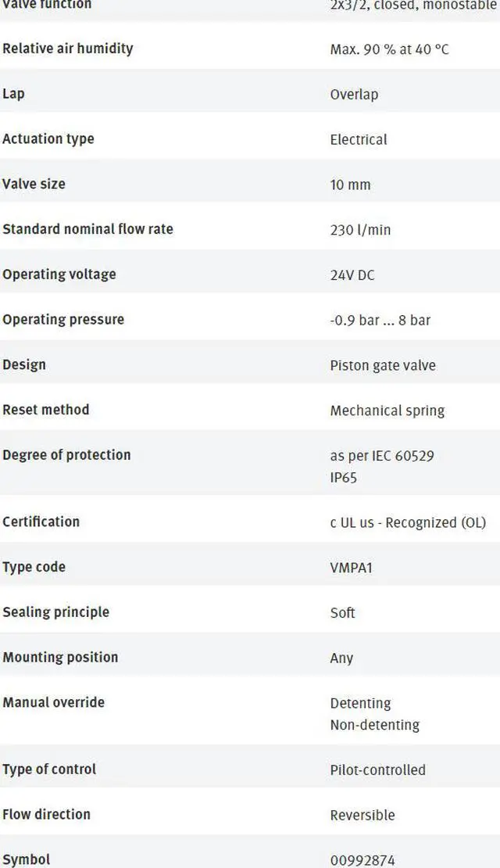
Task: Select the '24V DC' operating voltage value
Action: pyautogui.click(x=352, y=275)
